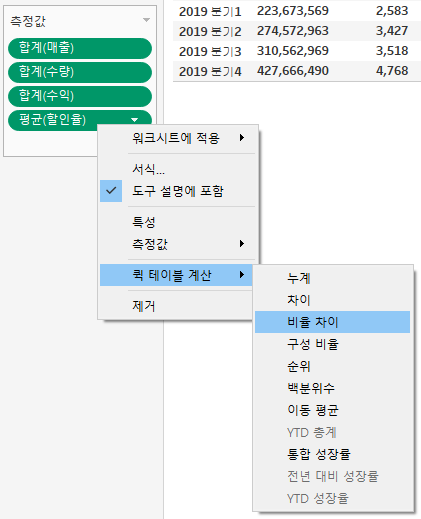Select 비율 차이 quick table calculation

click(332, 322)
